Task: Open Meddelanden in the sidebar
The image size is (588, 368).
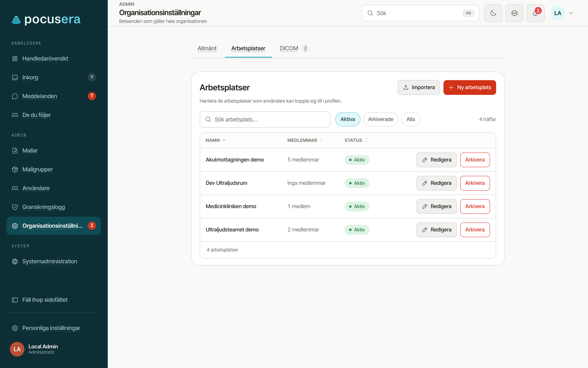Action: point(54,96)
